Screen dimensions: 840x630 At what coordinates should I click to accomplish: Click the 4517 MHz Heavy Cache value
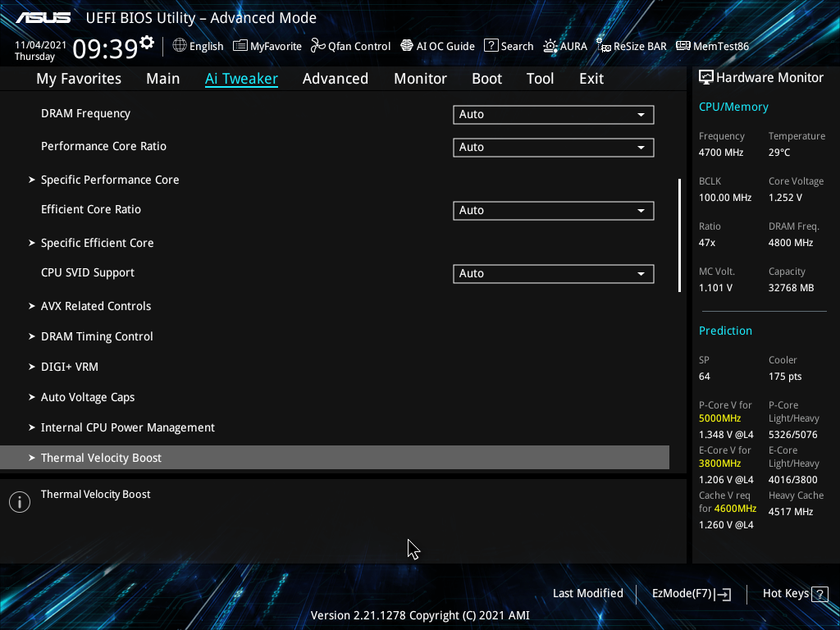(791, 512)
